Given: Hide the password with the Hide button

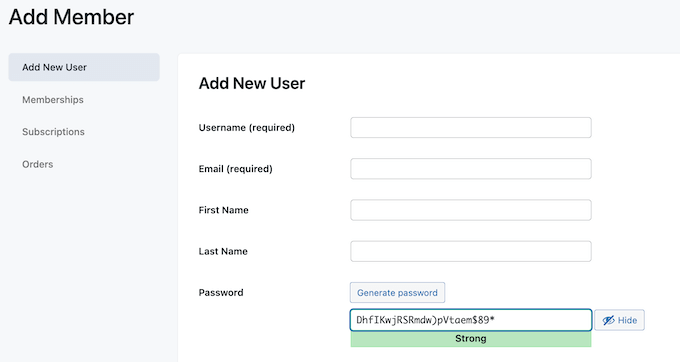Looking at the screenshot, I should 619,320.
